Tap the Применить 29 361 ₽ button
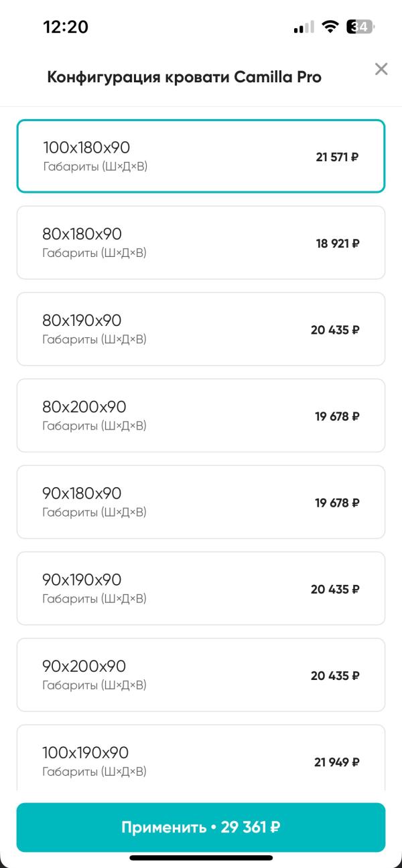The height and width of the screenshot is (868, 402). click(201, 827)
